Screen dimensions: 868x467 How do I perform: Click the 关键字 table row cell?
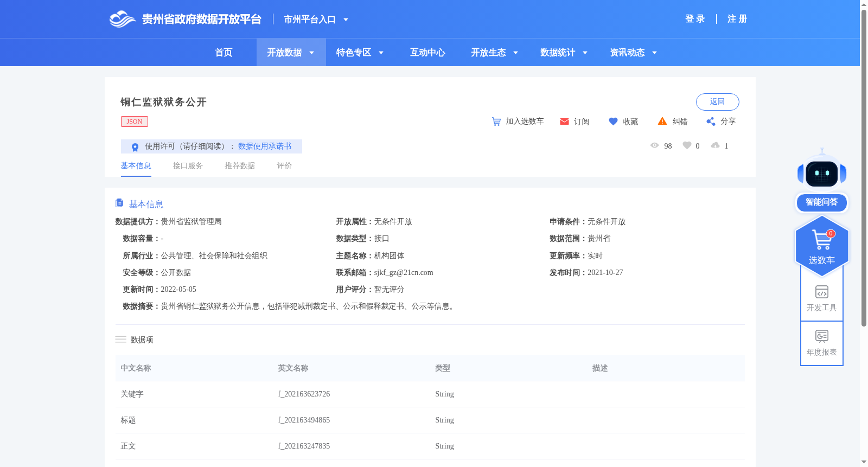pyautogui.click(x=132, y=394)
